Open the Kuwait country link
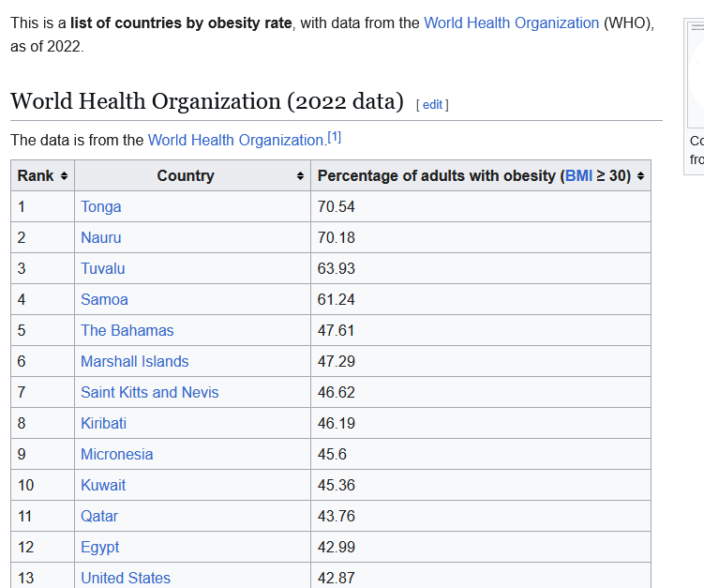Screen dimensions: 704x588 click(x=103, y=486)
